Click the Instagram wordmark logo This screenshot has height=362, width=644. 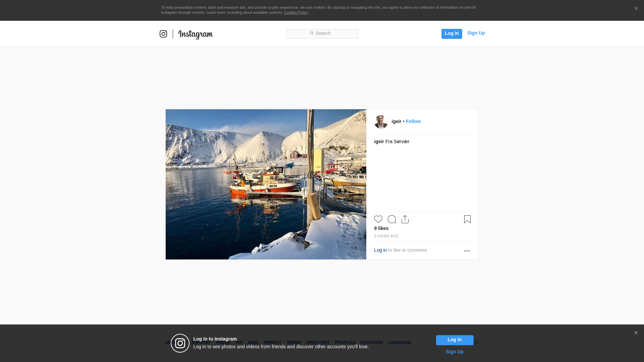196,34
